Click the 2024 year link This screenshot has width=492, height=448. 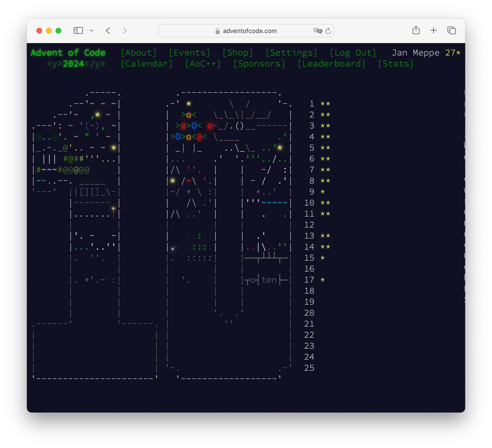pyautogui.click(x=73, y=64)
